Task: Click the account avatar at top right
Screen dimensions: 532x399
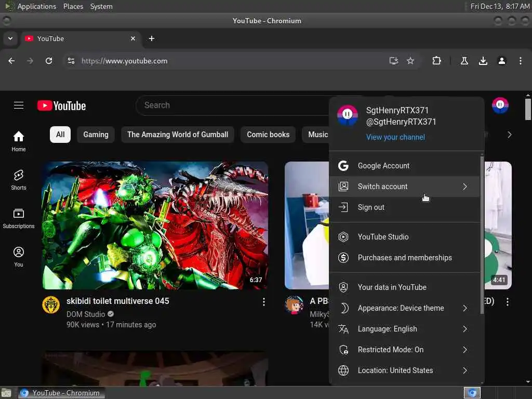Action: pyautogui.click(x=500, y=105)
